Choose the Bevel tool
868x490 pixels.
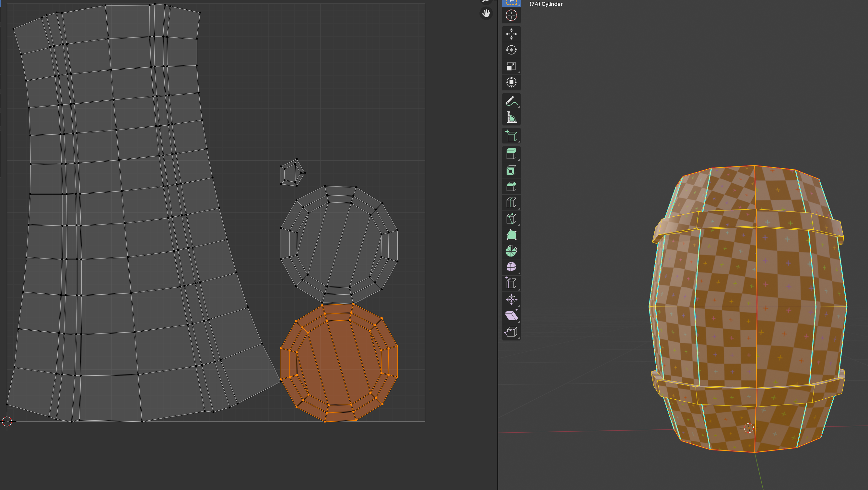pyautogui.click(x=511, y=186)
